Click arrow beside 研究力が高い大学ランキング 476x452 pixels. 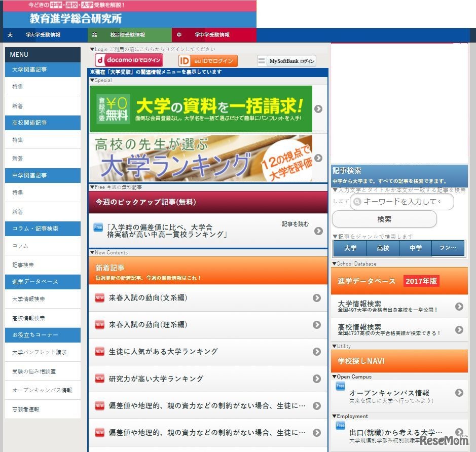pos(318,379)
